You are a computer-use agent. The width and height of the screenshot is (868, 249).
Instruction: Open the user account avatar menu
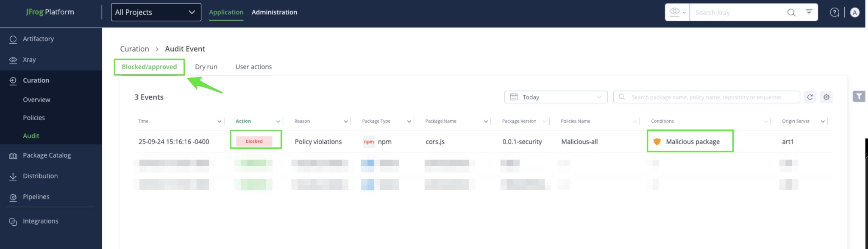[x=855, y=12]
